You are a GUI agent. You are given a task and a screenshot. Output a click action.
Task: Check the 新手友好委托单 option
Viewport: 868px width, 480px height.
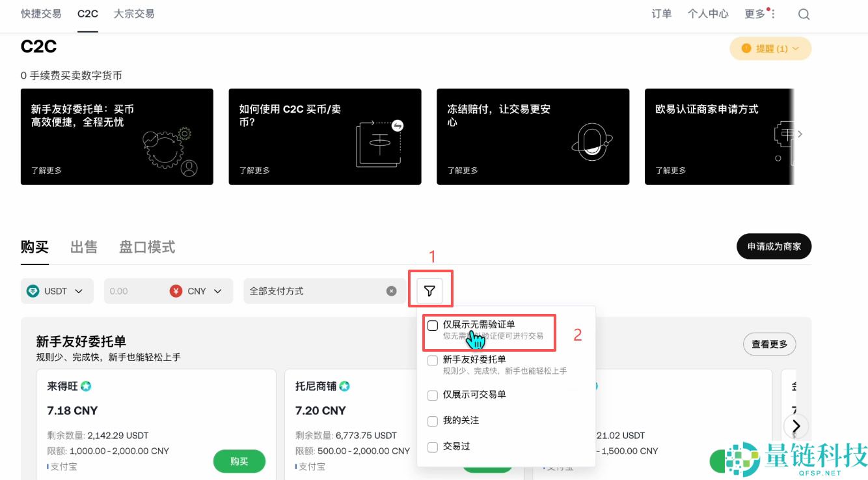click(x=433, y=360)
